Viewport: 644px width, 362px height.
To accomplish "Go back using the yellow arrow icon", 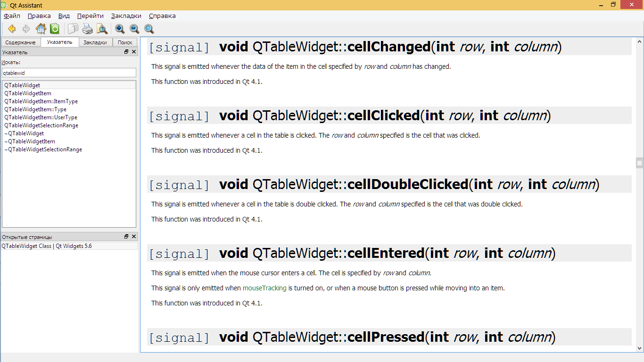I will pyautogui.click(x=12, y=29).
